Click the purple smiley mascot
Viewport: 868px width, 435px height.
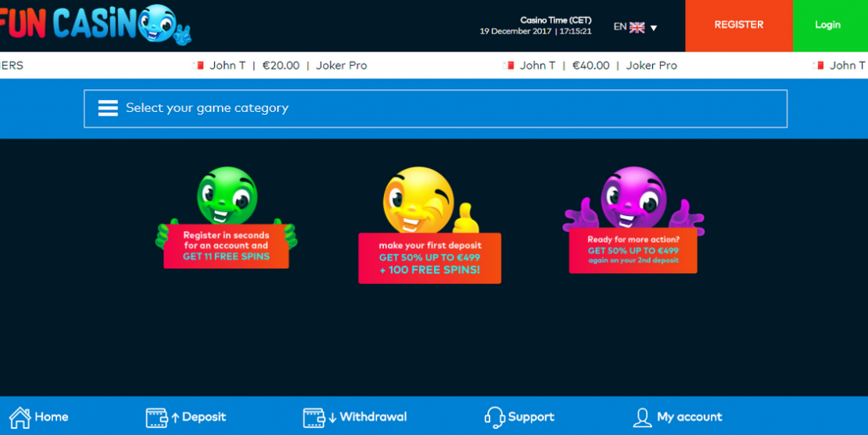click(633, 197)
